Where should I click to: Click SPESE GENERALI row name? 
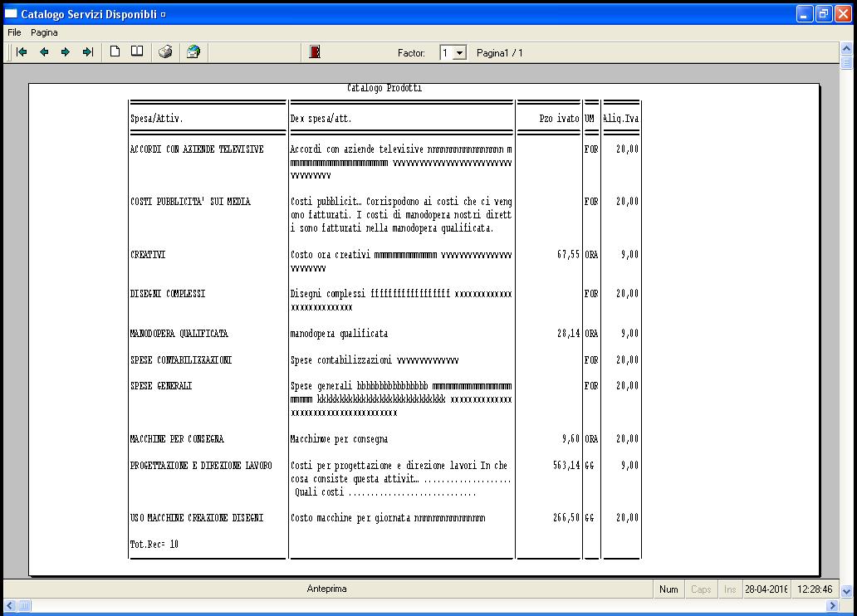click(x=161, y=386)
